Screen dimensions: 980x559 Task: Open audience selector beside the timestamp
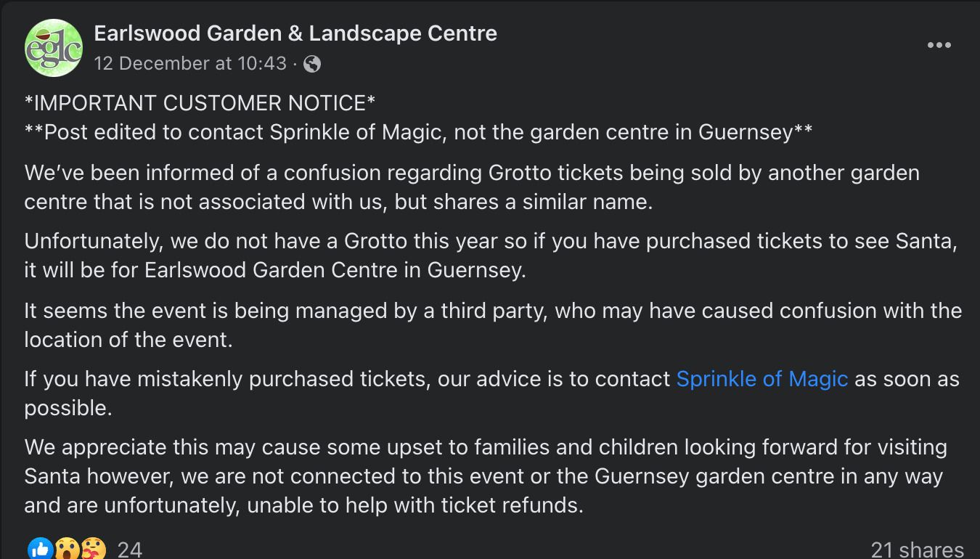pyautogui.click(x=312, y=64)
